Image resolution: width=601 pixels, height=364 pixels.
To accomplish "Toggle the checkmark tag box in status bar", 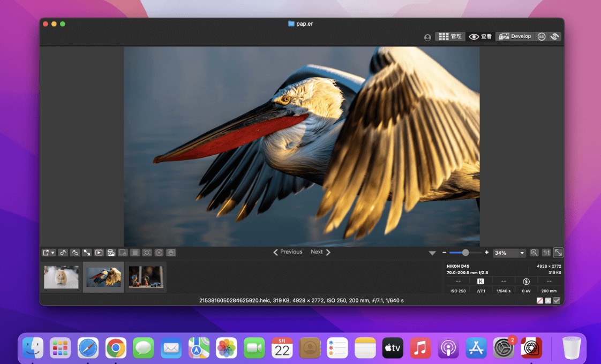I will click(x=557, y=300).
